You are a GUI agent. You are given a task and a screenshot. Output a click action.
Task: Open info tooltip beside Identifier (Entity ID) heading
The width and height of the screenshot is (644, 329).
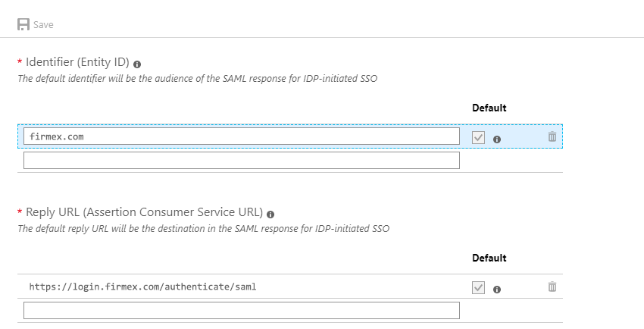click(137, 64)
